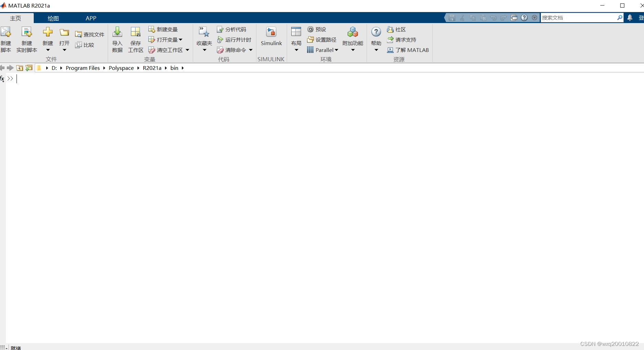Image resolution: width=644 pixels, height=350 pixels.
Task: Click the quick access help icon
Action: (x=524, y=18)
